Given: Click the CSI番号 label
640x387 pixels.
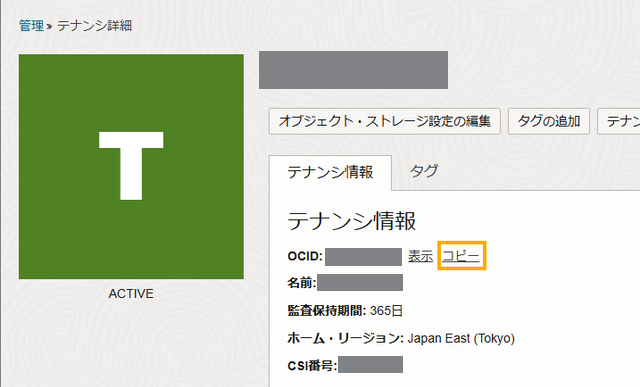Looking at the screenshot, I should click(x=312, y=365).
